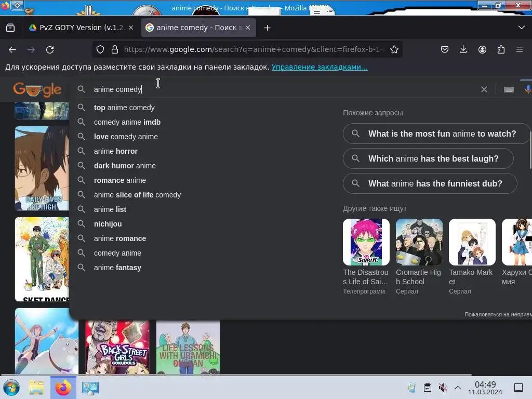Screen dimensions: 532x399
Task: Click the Google doodle logo
Action: 37,89
